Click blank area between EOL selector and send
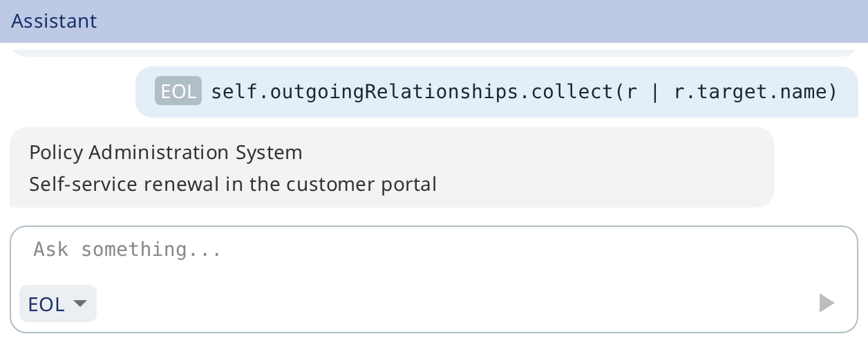Image resolution: width=868 pixels, height=343 pixels. point(456,304)
